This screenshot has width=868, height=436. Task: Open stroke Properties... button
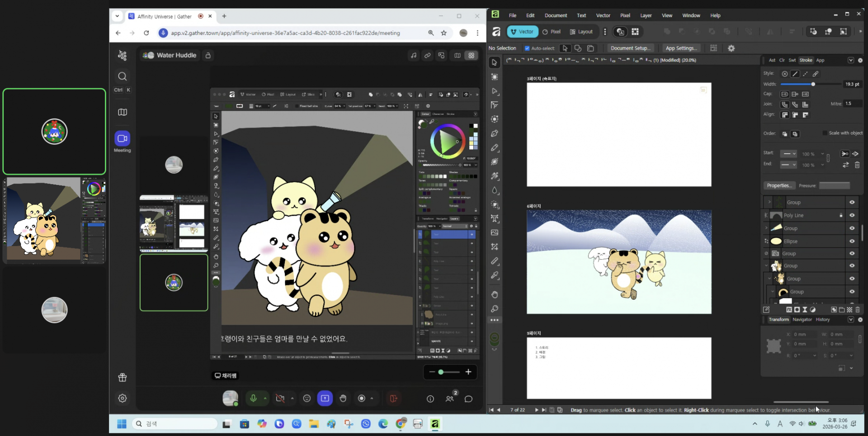pyautogui.click(x=779, y=185)
